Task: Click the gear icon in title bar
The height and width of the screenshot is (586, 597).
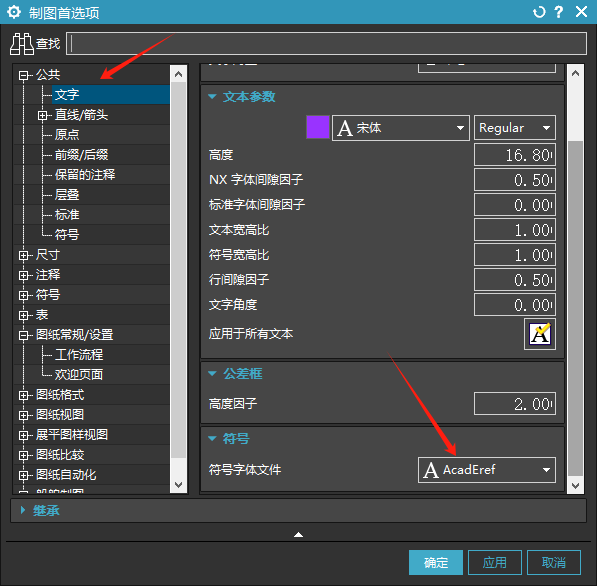Action: pyautogui.click(x=14, y=12)
